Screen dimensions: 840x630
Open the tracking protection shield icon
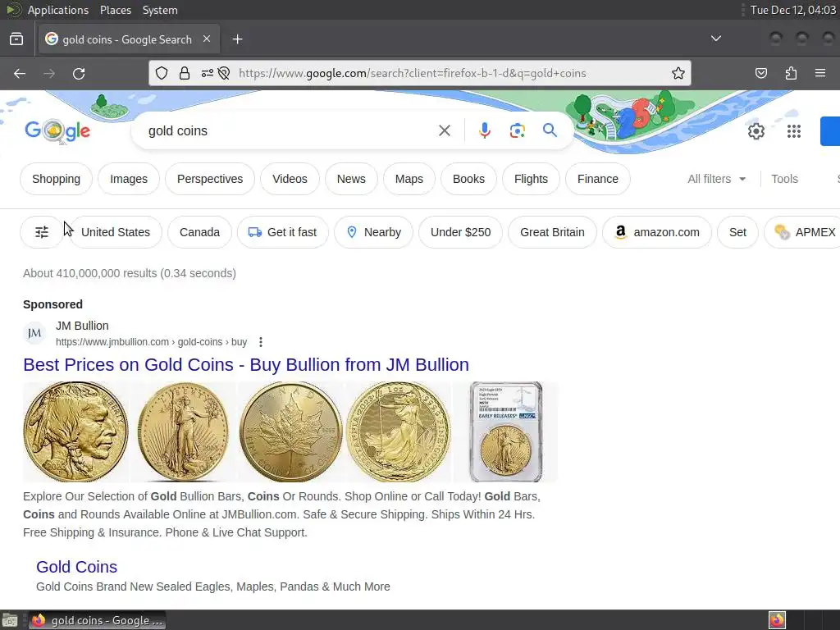pos(162,73)
